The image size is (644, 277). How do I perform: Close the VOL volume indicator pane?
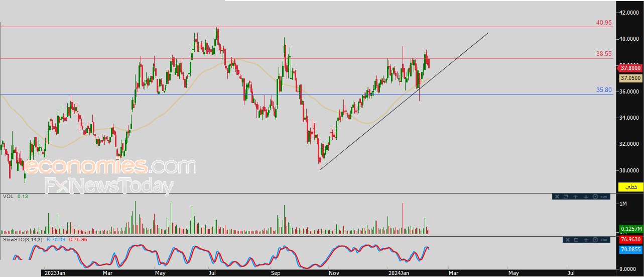(x=557, y=197)
